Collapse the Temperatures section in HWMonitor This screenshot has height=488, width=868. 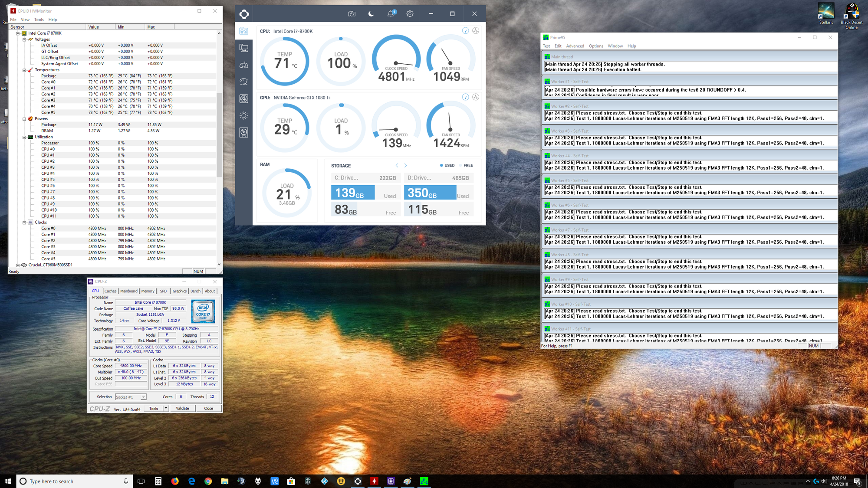[25, 69]
